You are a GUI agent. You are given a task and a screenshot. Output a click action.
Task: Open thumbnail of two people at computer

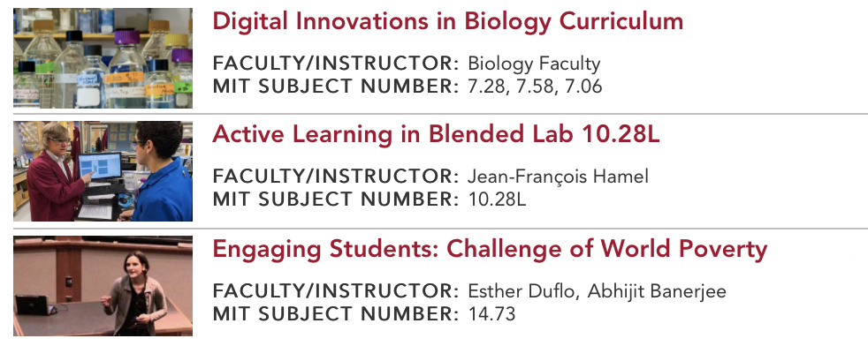(x=103, y=171)
